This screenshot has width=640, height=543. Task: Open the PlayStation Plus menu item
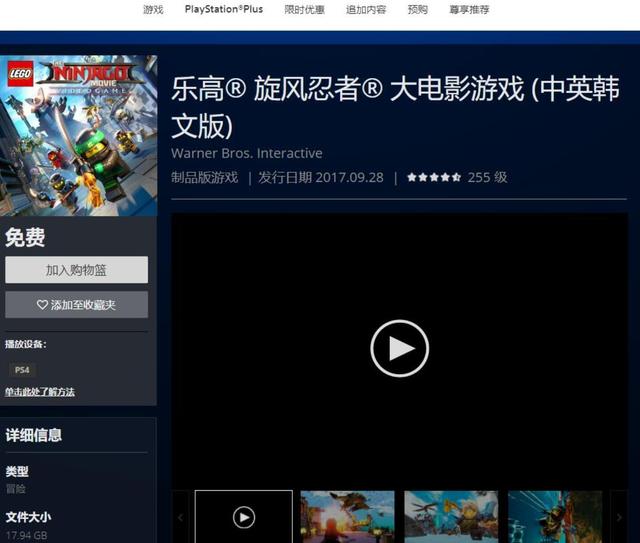(x=224, y=9)
